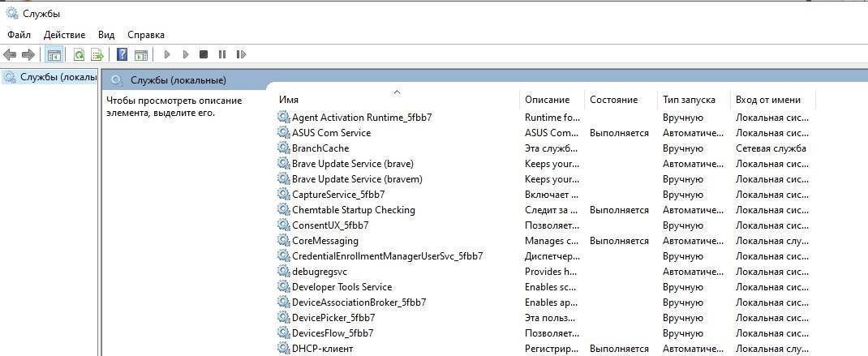This screenshot has width=868, height=356.
Task: Click Автоматиче... startup type of debugregsvc
Action: (x=693, y=272)
